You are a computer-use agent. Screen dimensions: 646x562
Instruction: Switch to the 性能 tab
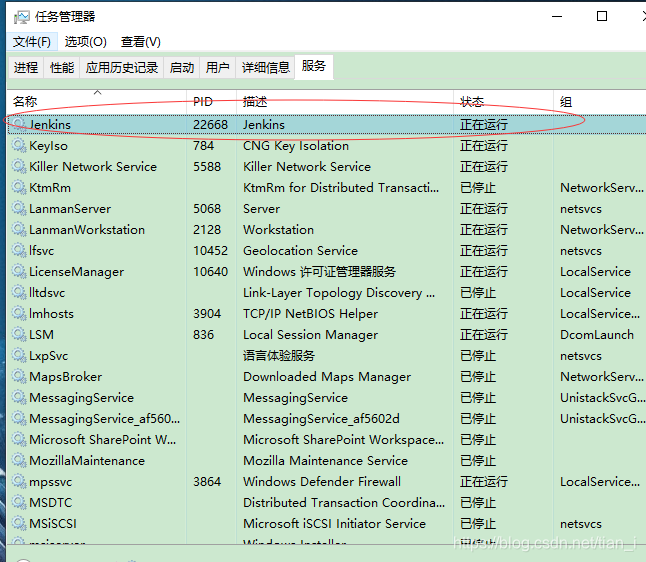tap(62, 68)
